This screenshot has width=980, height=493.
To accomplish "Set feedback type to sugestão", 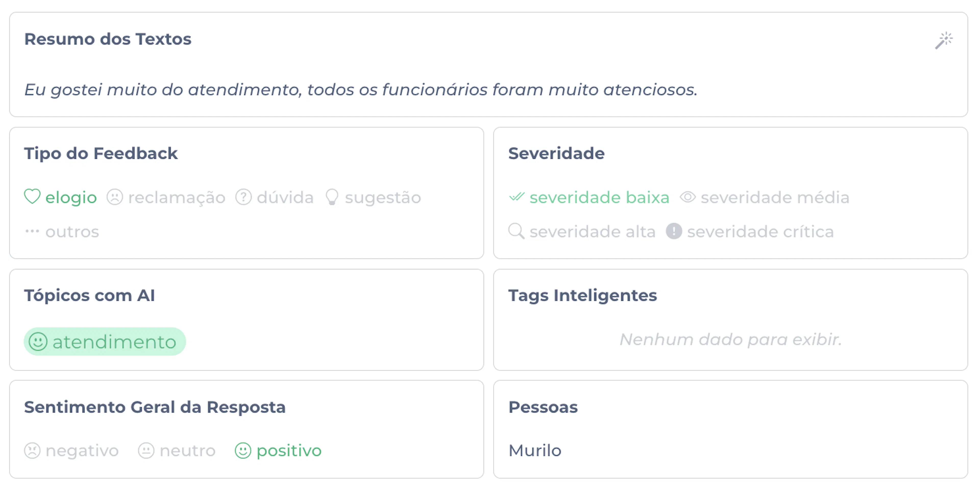I will 383,198.
